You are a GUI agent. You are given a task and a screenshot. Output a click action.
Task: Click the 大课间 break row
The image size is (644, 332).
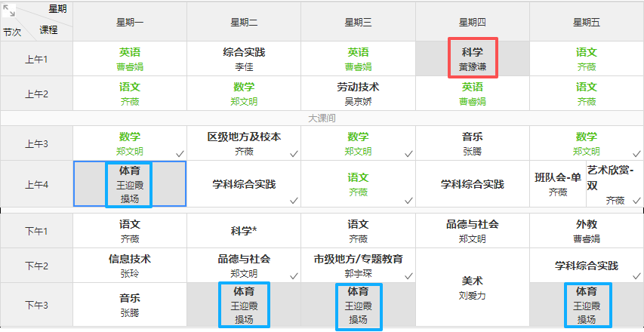[322, 118]
